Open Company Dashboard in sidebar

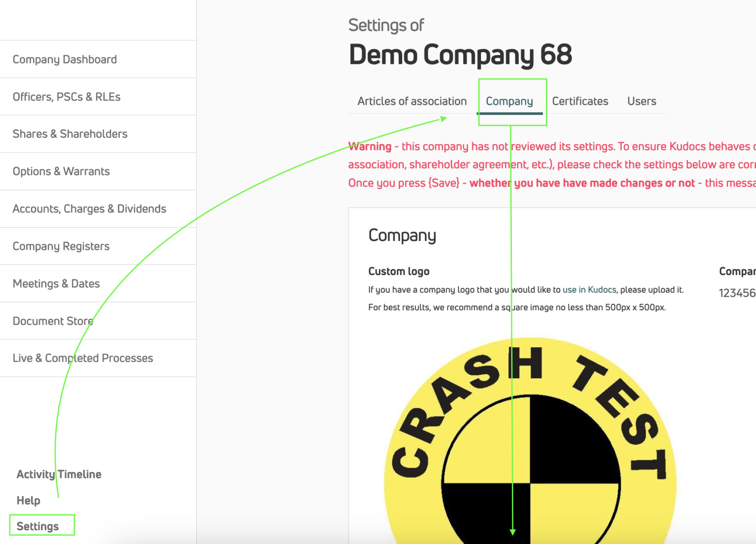tap(64, 60)
